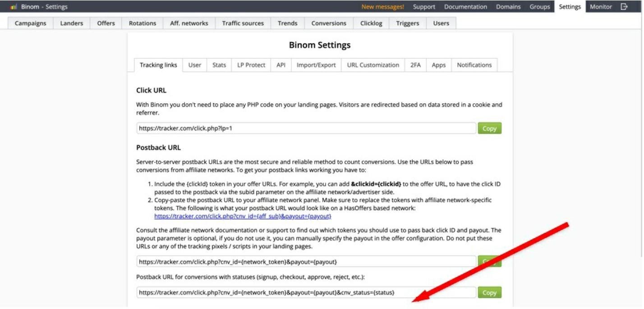Click the Binom logo icon
This screenshot has width=644, height=309.
(14, 7)
